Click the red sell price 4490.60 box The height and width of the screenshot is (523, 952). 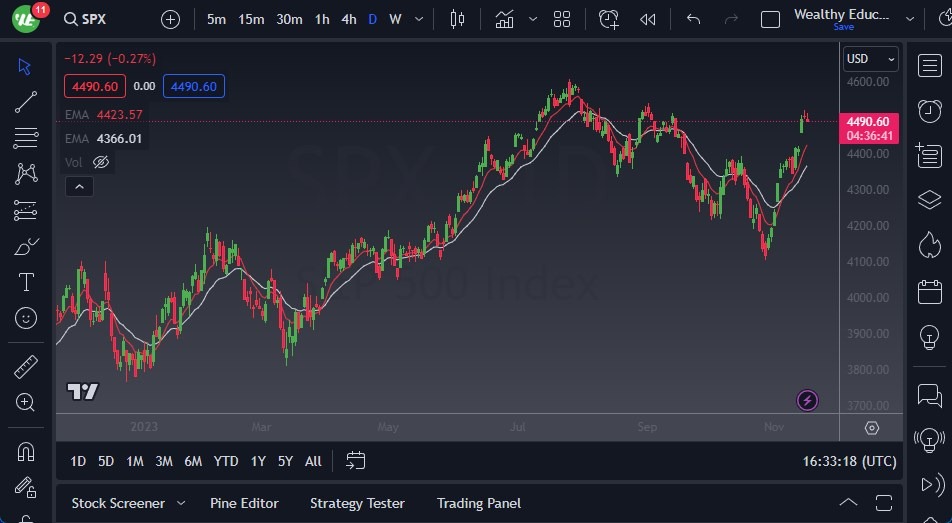[95, 87]
